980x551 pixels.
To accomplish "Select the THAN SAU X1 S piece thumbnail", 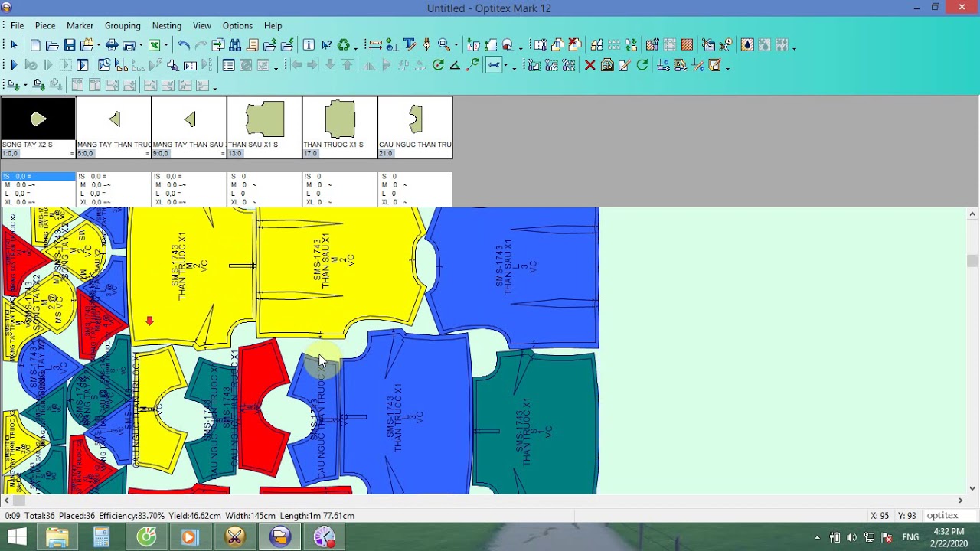I will [264, 127].
